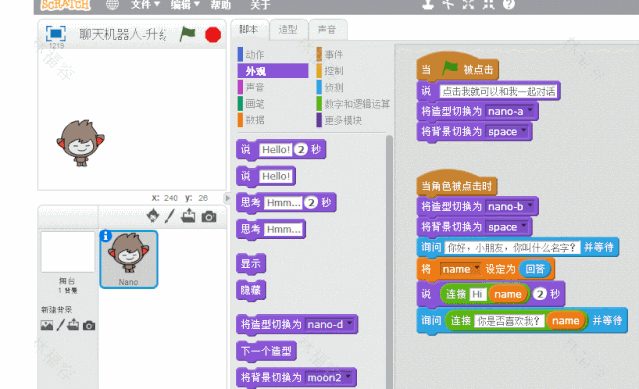Screen dimensions: 639x389
Task: Click the project title 聊天机器人 field
Action: click(123, 34)
